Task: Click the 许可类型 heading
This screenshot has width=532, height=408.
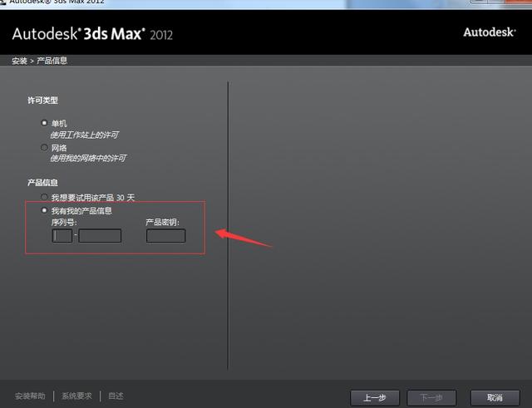Action: (x=42, y=101)
